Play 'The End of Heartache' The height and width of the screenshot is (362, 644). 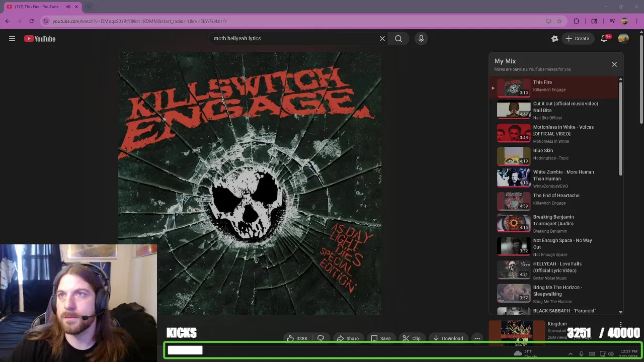[x=554, y=202]
